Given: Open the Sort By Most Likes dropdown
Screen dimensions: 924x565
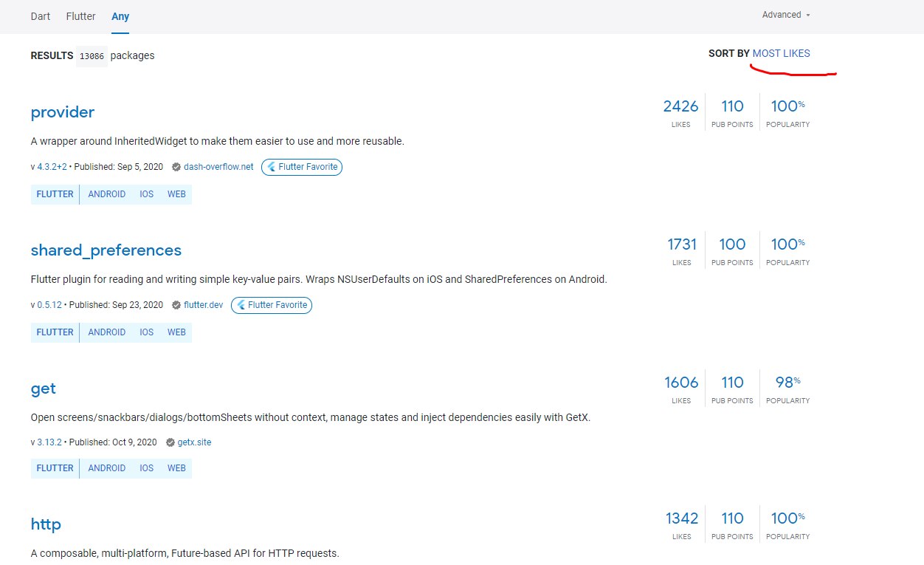Looking at the screenshot, I should pyautogui.click(x=781, y=53).
